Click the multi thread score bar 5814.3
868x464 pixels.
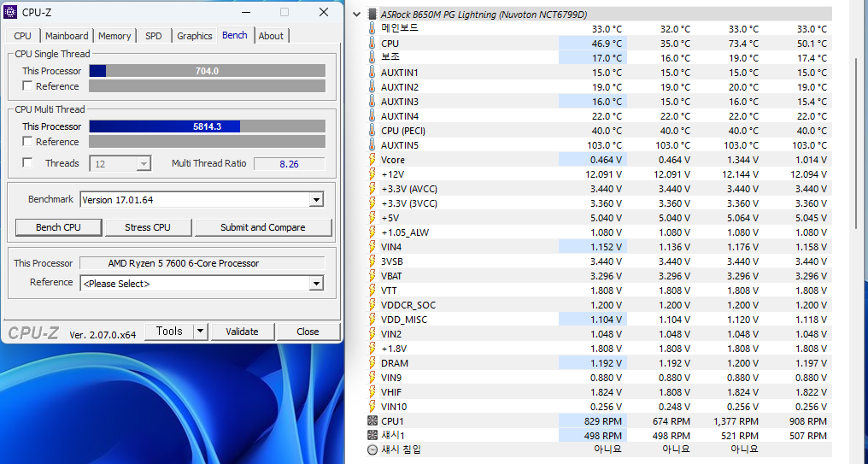tap(207, 126)
